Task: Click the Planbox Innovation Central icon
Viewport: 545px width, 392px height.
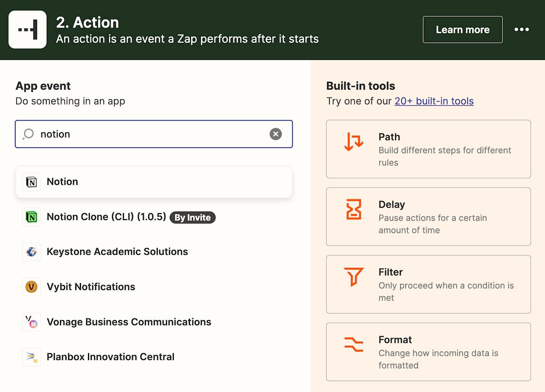Action: 32,357
